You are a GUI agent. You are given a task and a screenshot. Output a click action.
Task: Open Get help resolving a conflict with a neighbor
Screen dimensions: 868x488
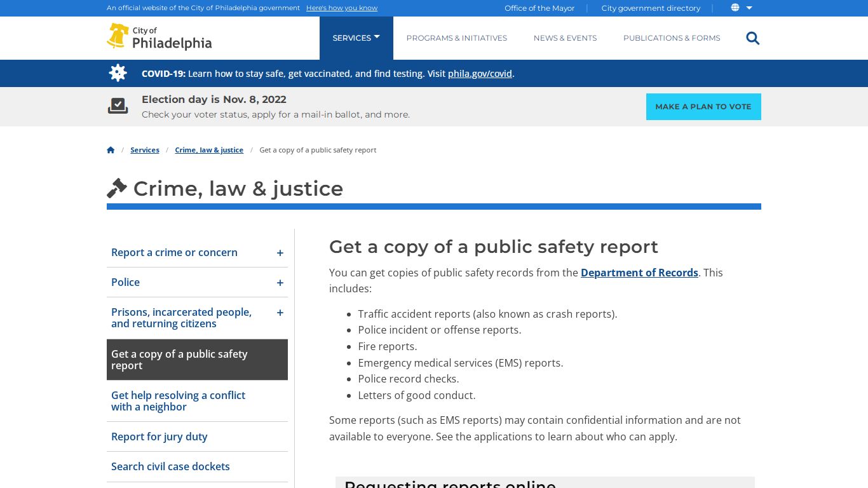[178, 401]
